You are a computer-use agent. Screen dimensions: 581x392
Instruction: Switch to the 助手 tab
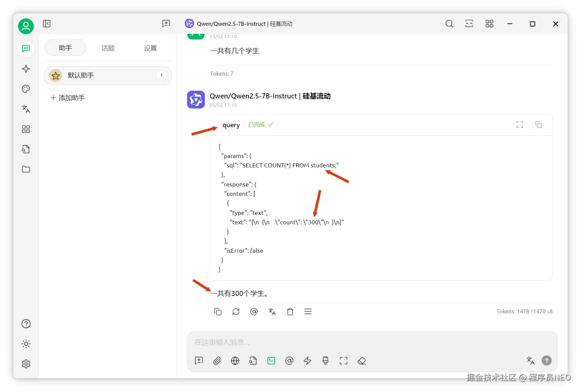[x=65, y=48]
